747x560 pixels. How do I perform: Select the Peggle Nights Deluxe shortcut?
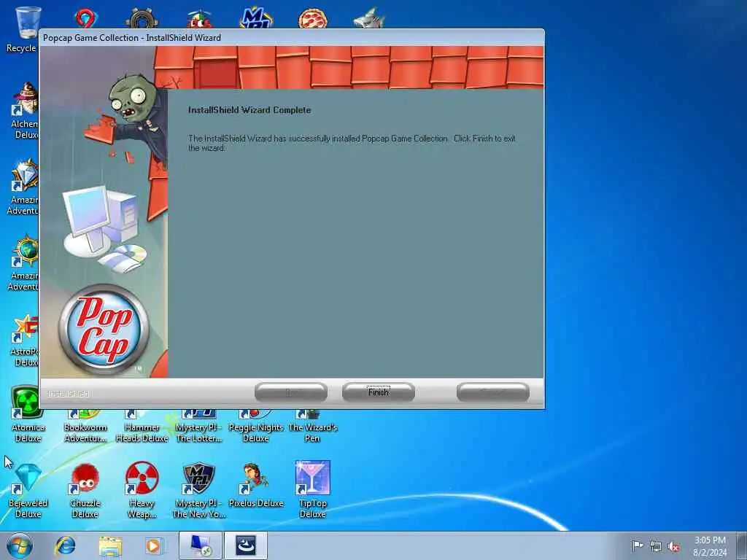coord(256,427)
